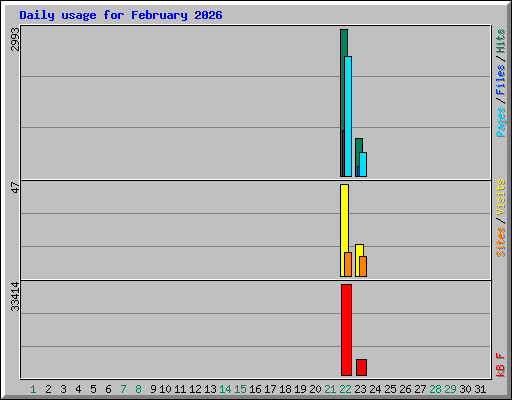
Task: Click the 'Sites' legend label
Action: [x=500, y=242]
